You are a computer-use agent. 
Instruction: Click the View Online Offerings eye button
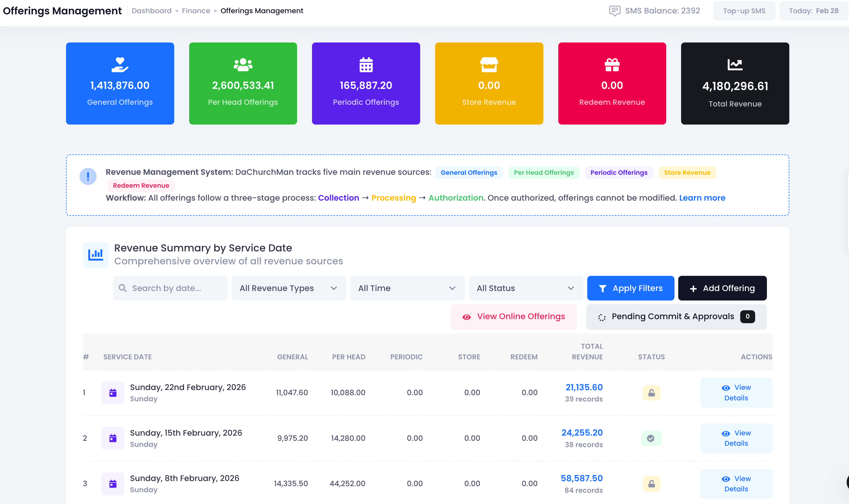point(513,317)
